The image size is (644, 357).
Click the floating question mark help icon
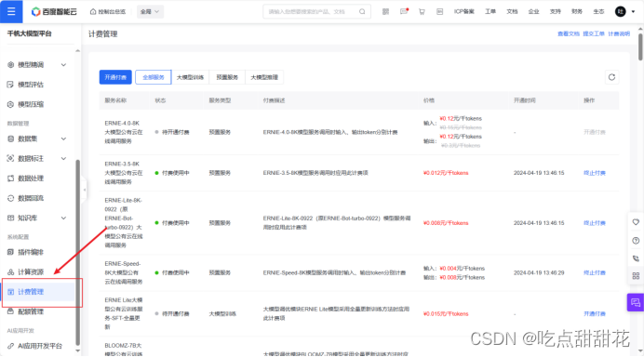(636, 241)
